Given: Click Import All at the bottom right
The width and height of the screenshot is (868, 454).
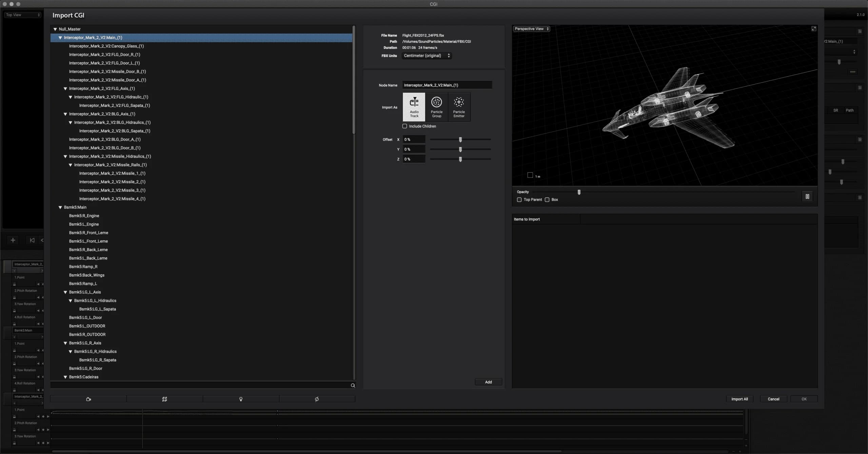Looking at the screenshot, I should coord(739,399).
